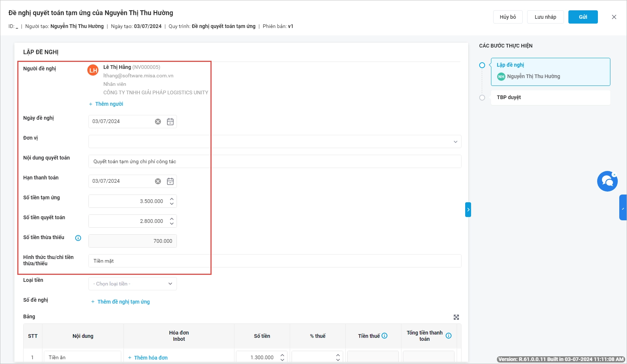The width and height of the screenshot is (627, 364).
Task: Collapse the steps side panel arrow
Action: pyautogui.click(x=468, y=210)
